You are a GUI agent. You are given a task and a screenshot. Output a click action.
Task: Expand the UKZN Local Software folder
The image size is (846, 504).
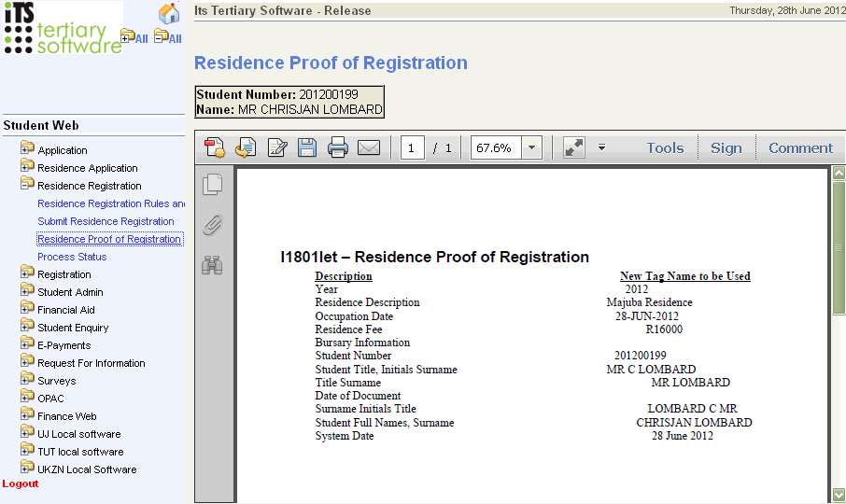tap(27, 467)
